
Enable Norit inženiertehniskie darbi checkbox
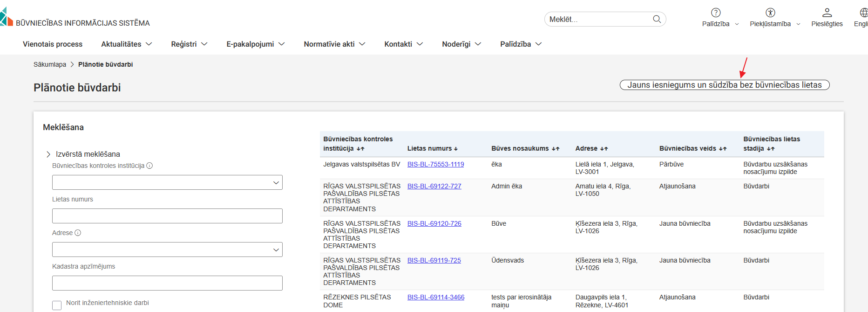pyautogui.click(x=57, y=305)
